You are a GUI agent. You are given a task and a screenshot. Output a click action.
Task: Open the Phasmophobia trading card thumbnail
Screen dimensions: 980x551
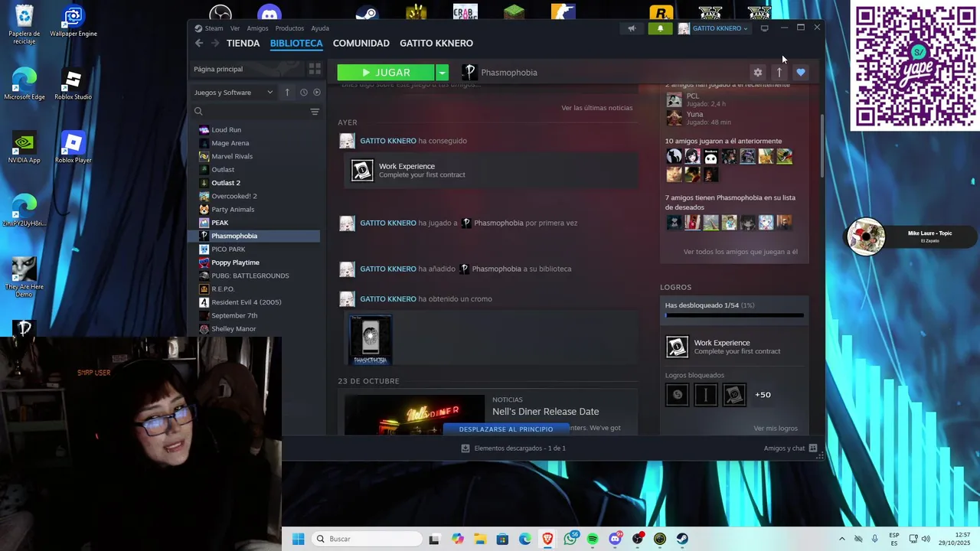pyautogui.click(x=371, y=339)
